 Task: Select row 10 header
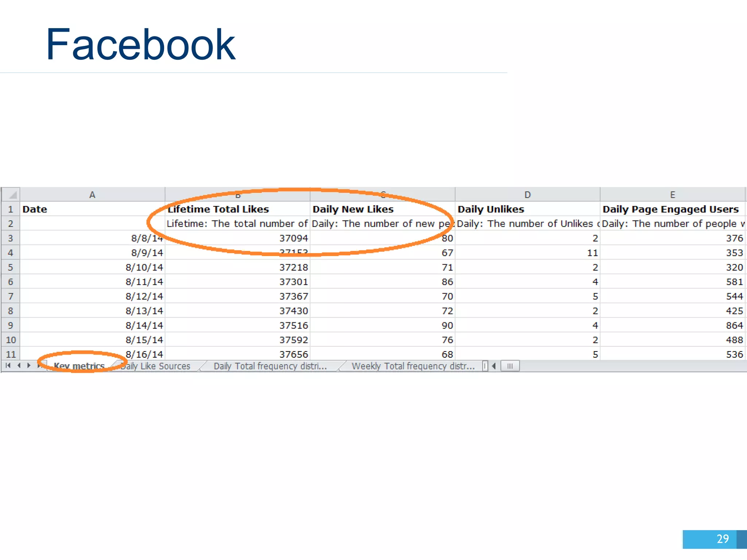[11, 340]
